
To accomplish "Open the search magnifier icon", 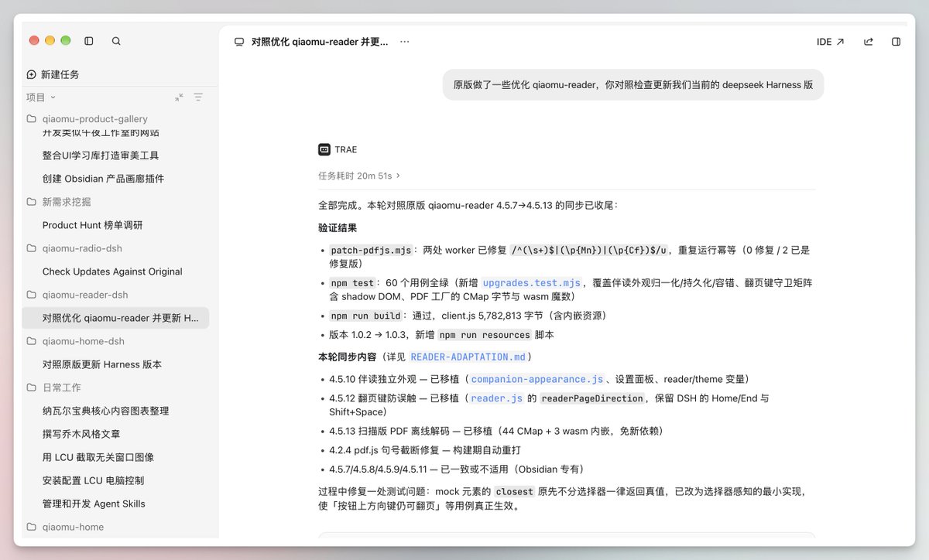I will tap(116, 41).
